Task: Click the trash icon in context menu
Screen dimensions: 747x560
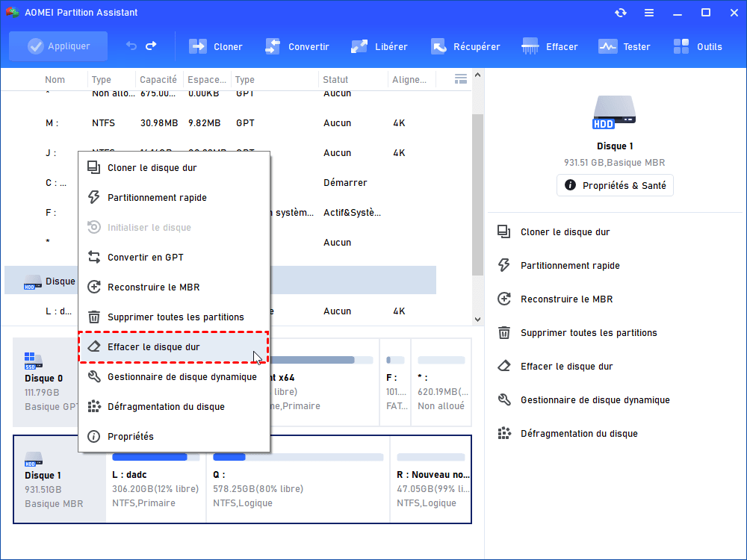Action: click(94, 317)
